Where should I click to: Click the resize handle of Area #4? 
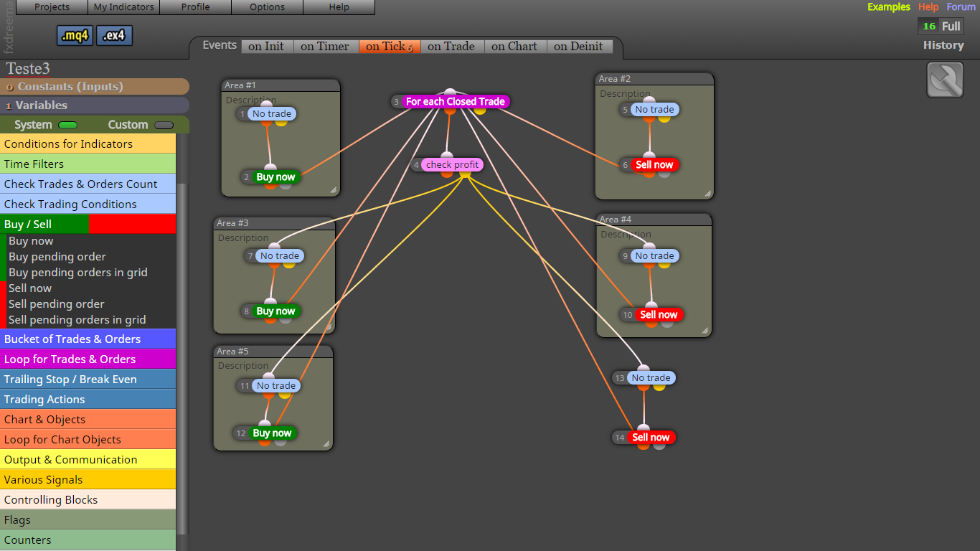pos(705,331)
